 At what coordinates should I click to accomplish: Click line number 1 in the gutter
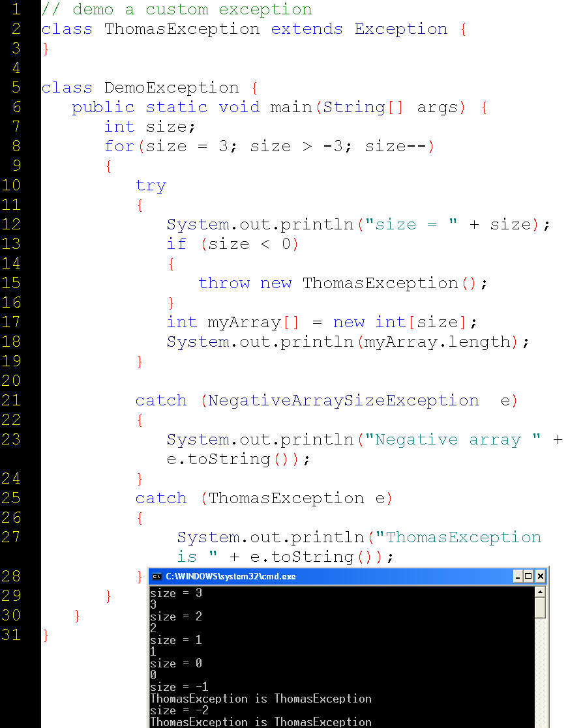(16, 9)
